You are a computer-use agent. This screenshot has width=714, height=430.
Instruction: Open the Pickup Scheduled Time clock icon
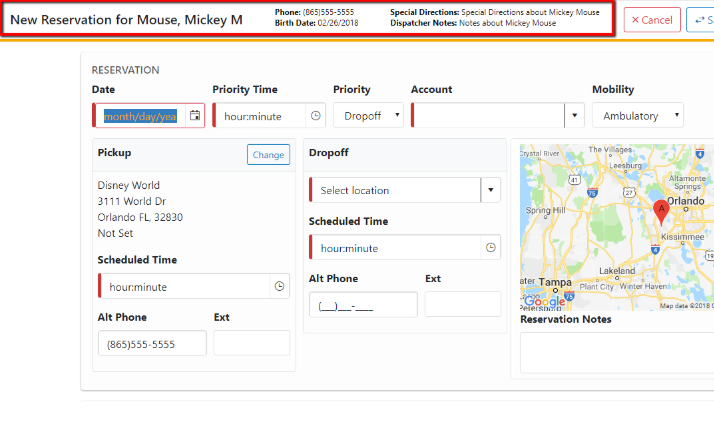point(280,286)
